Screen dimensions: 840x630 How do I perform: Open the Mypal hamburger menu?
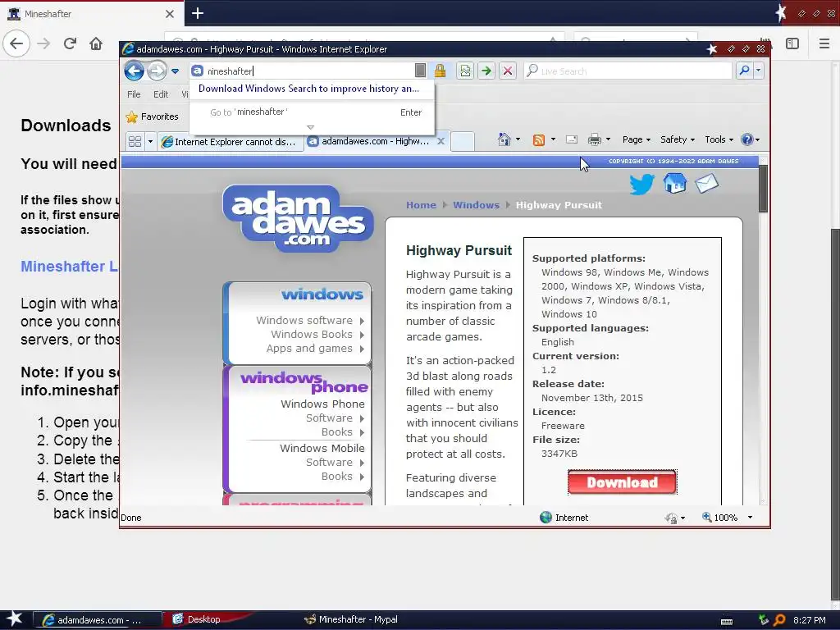(x=824, y=43)
